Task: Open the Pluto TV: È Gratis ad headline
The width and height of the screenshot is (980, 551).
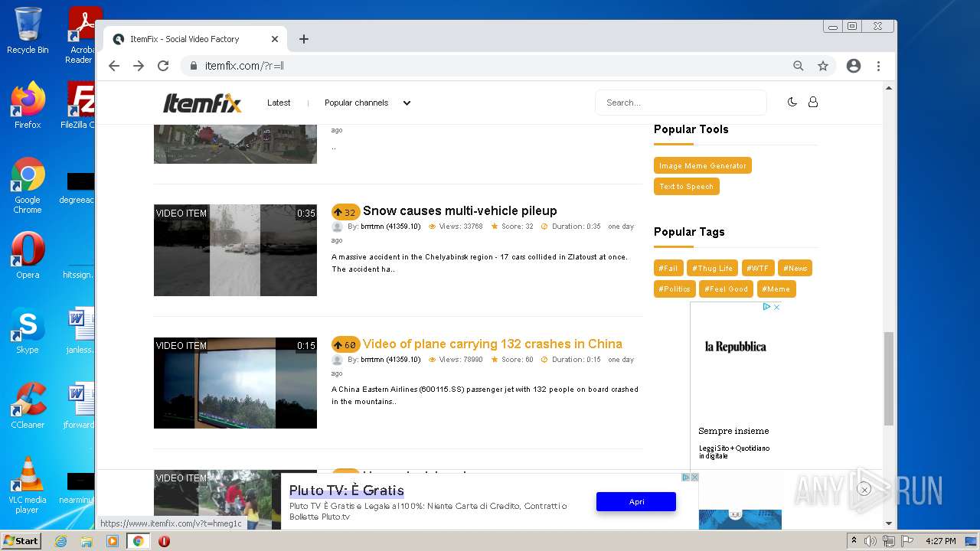Action: pyautogui.click(x=347, y=491)
